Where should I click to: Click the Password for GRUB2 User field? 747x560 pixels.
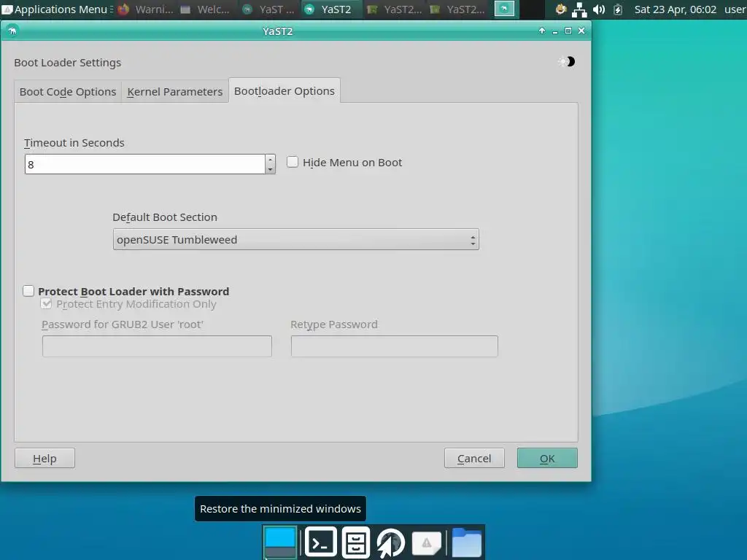click(x=158, y=346)
